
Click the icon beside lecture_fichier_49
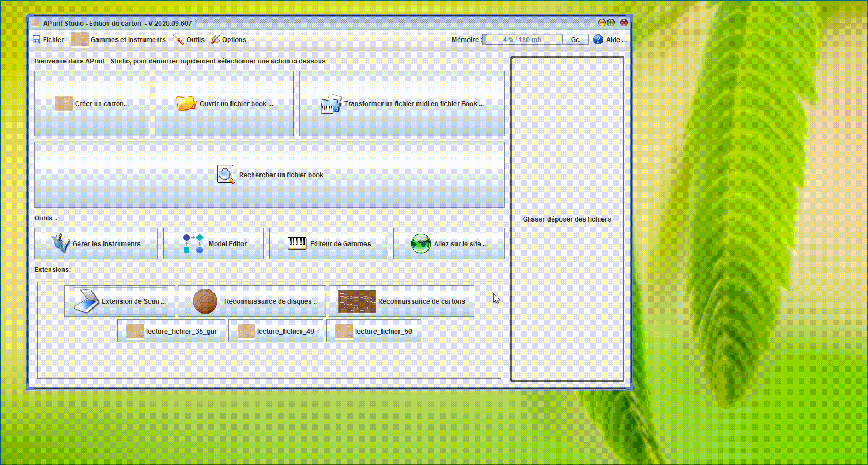[x=246, y=331]
